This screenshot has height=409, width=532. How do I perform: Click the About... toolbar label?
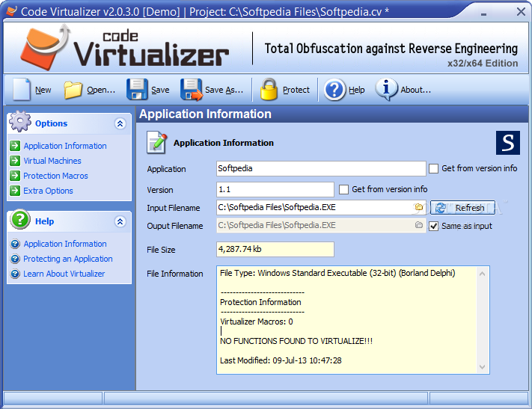pyautogui.click(x=415, y=90)
